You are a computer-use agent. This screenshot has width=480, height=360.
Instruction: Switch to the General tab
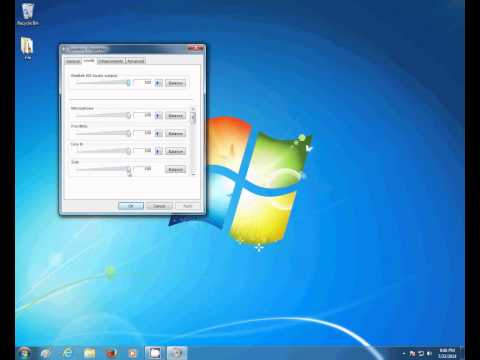73,61
